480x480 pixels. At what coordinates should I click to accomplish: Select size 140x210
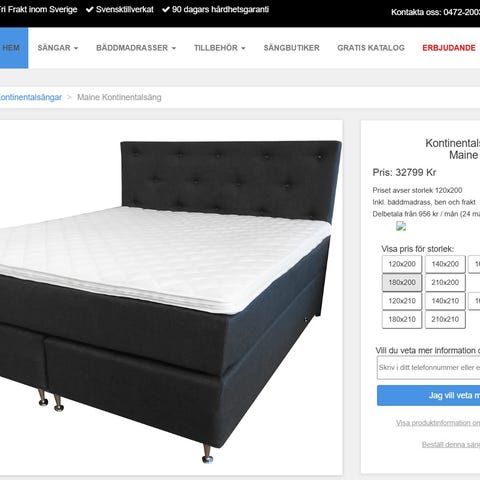pos(445,301)
